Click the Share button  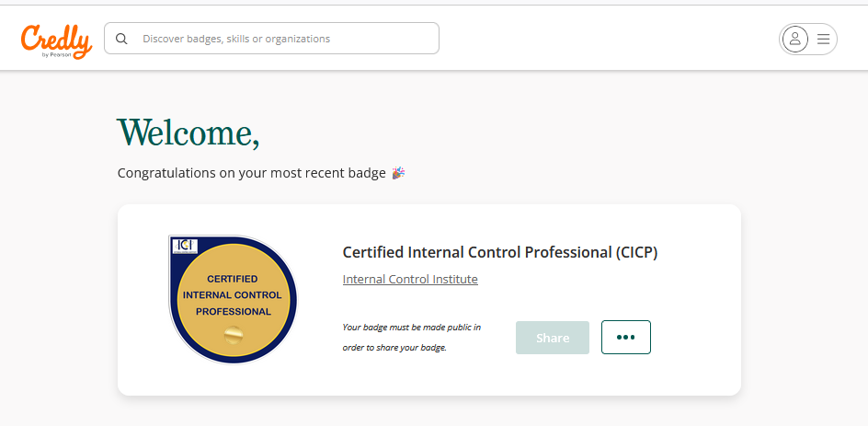click(553, 338)
